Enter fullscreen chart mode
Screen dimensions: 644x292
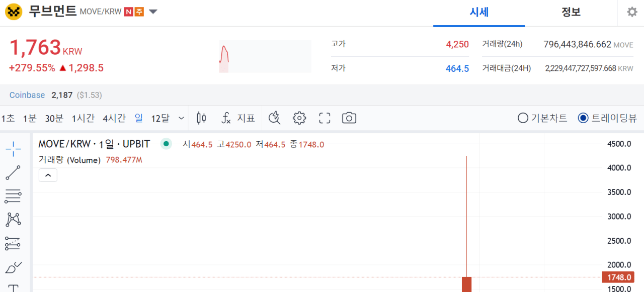click(x=325, y=118)
